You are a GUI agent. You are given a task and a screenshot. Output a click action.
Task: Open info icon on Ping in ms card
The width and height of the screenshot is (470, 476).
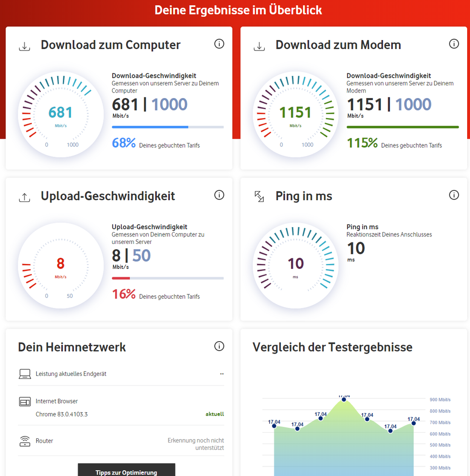[454, 195]
